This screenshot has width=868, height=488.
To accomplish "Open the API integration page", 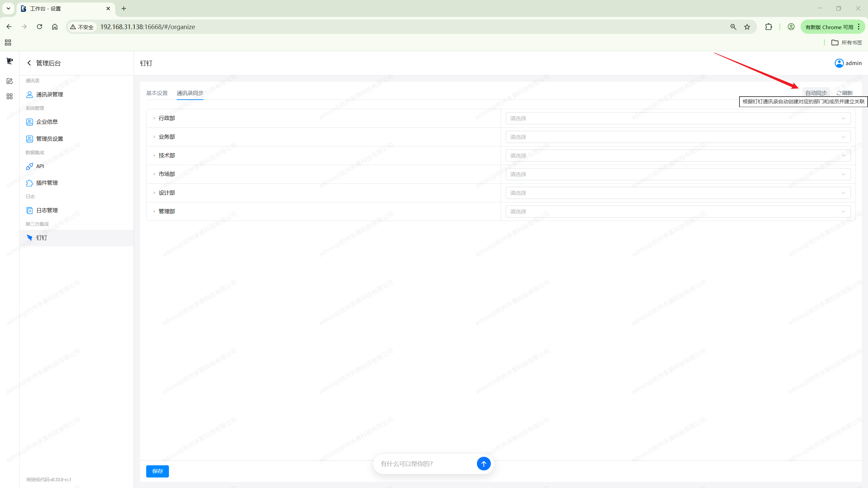I will click(40, 166).
